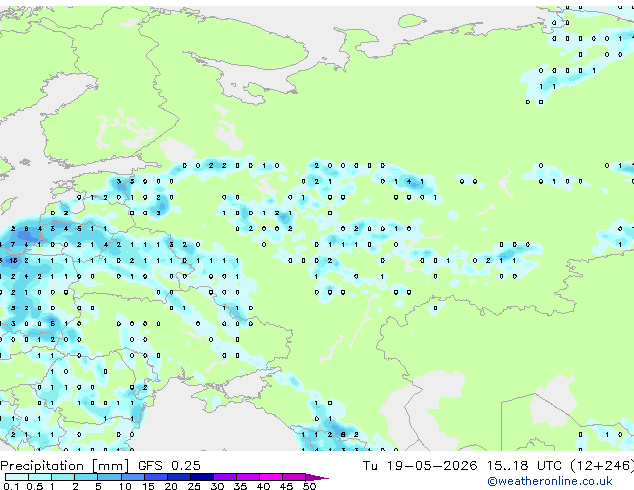Screen dimensions: 634x490
Task: Click the legend label '25'
Action: (194, 486)
